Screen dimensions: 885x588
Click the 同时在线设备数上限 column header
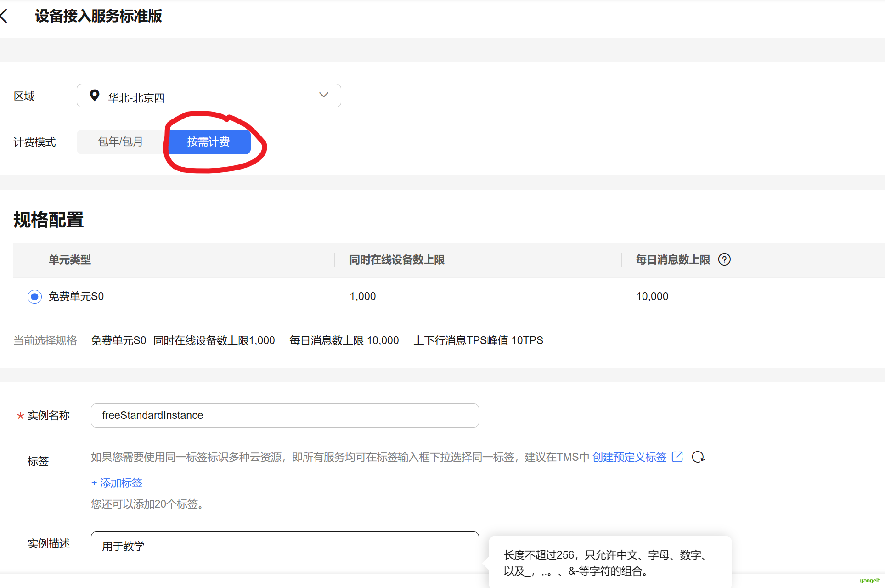(397, 260)
